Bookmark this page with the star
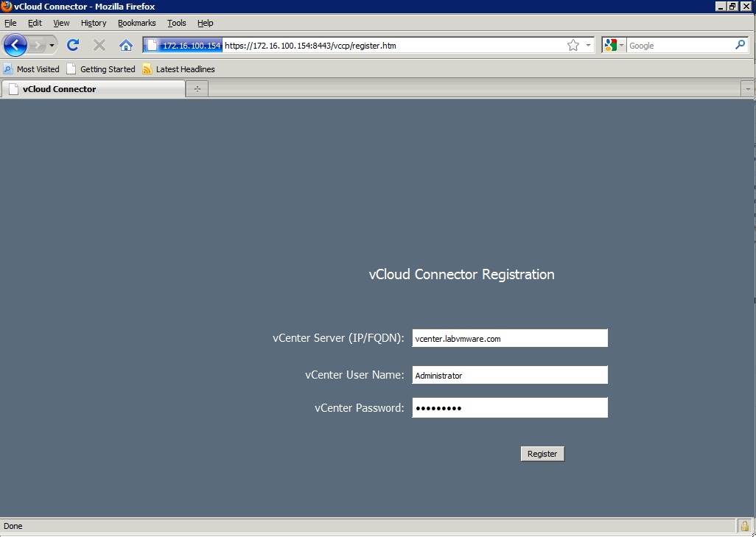This screenshot has width=756, height=537. (x=573, y=46)
